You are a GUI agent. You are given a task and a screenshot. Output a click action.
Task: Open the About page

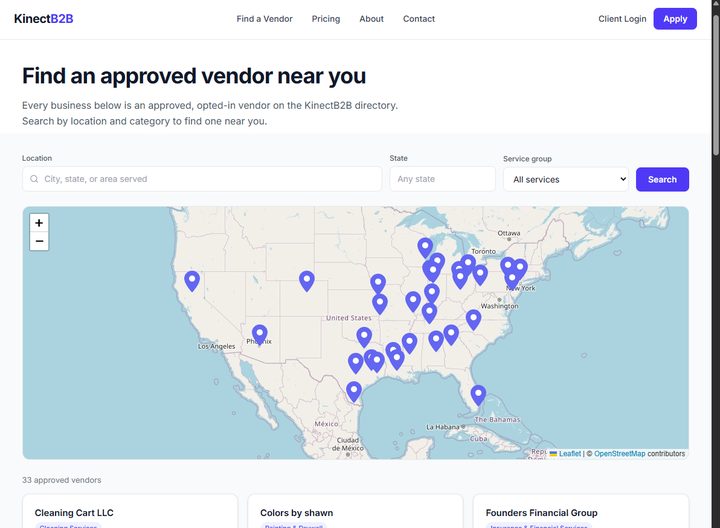pos(371,19)
